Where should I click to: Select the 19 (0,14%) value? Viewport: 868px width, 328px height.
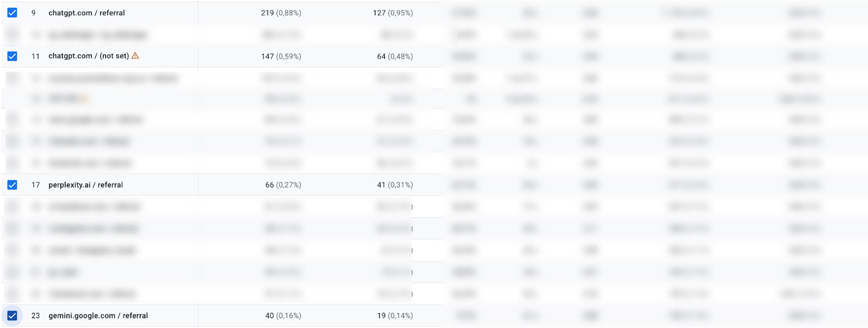pyautogui.click(x=395, y=316)
